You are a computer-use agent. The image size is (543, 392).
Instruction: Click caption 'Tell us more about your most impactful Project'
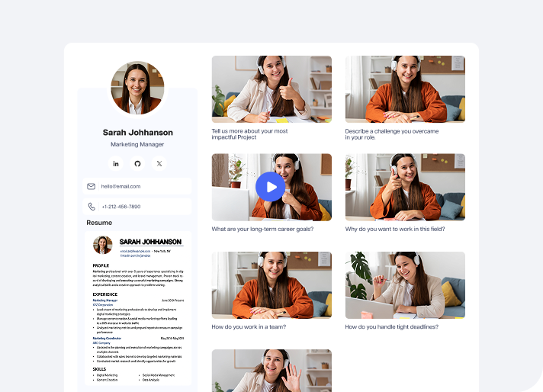pyautogui.click(x=249, y=134)
